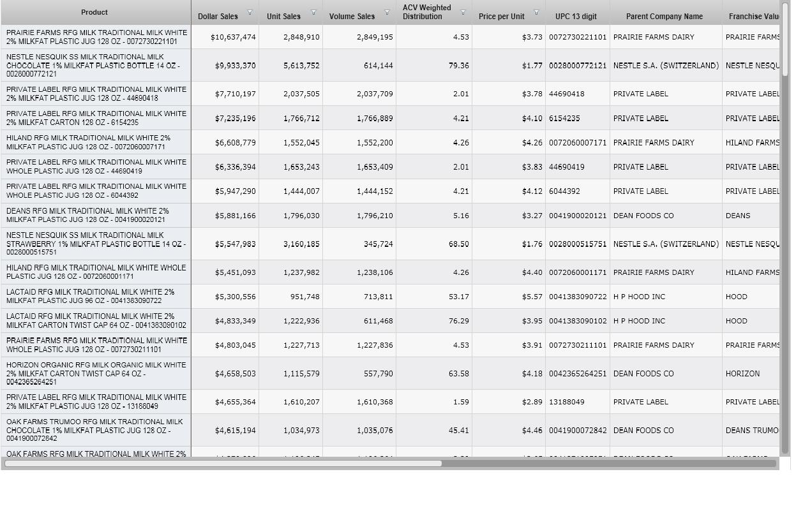796x532 pixels.
Task: Select the Horizon Organic milk product row
Action: pos(96,373)
